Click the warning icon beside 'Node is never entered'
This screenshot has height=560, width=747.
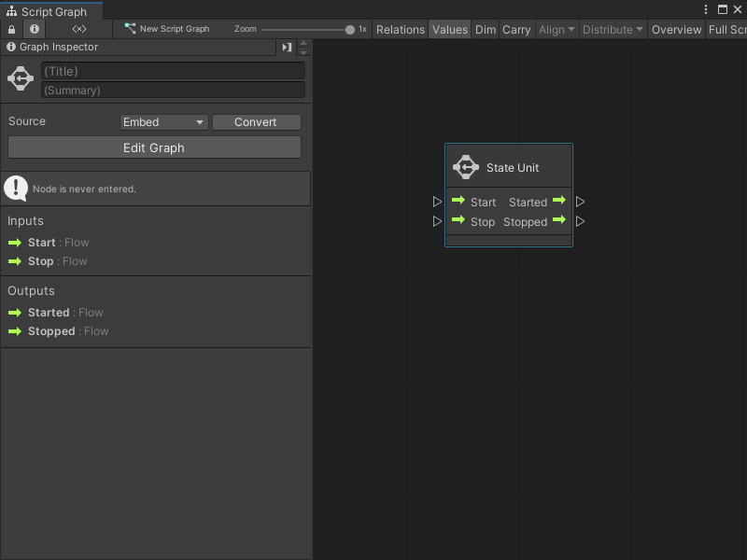[x=16, y=188]
